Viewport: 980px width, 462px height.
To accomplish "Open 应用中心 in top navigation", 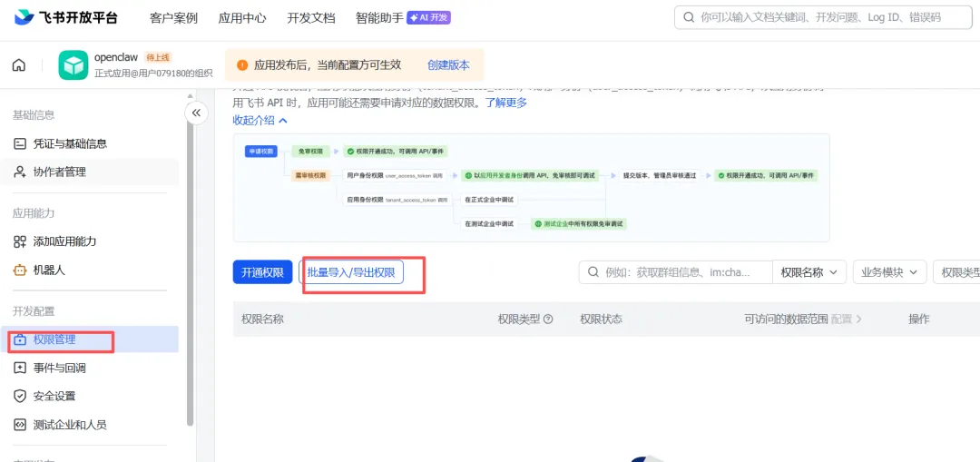I will (x=242, y=18).
